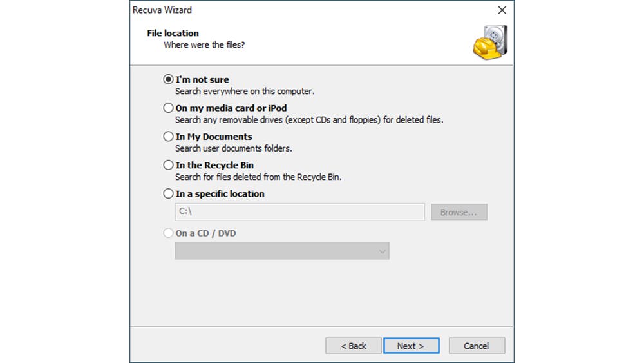Select the "In My Documents" radio button
The height and width of the screenshot is (363, 644).
click(x=169, y=136)
